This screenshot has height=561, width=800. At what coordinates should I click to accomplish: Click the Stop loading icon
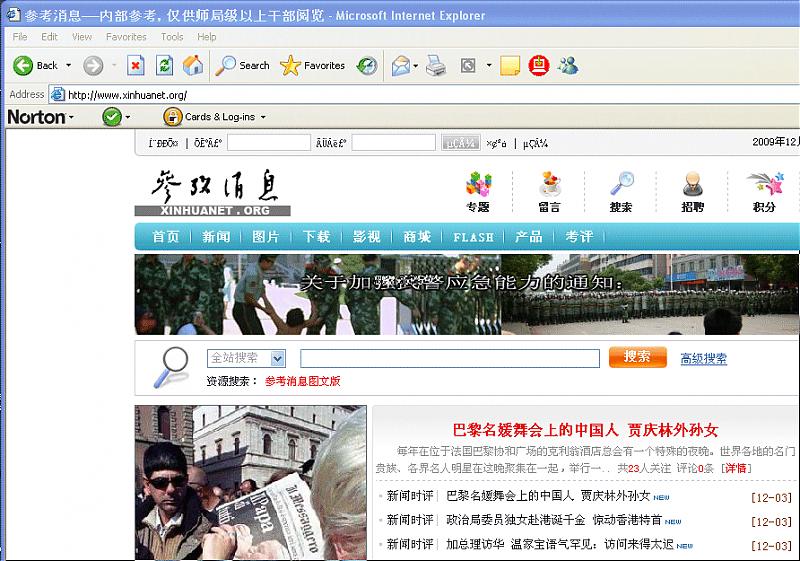click(136, 66)
